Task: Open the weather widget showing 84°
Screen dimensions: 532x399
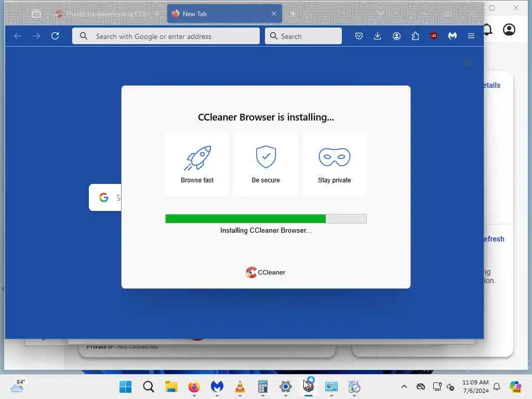Action: 18,386
